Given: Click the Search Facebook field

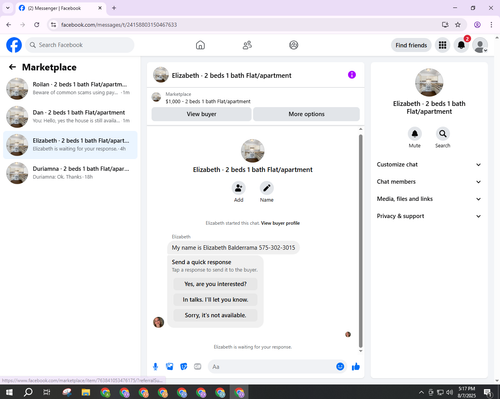Looking at the screenshot, I should click(80, 45).
